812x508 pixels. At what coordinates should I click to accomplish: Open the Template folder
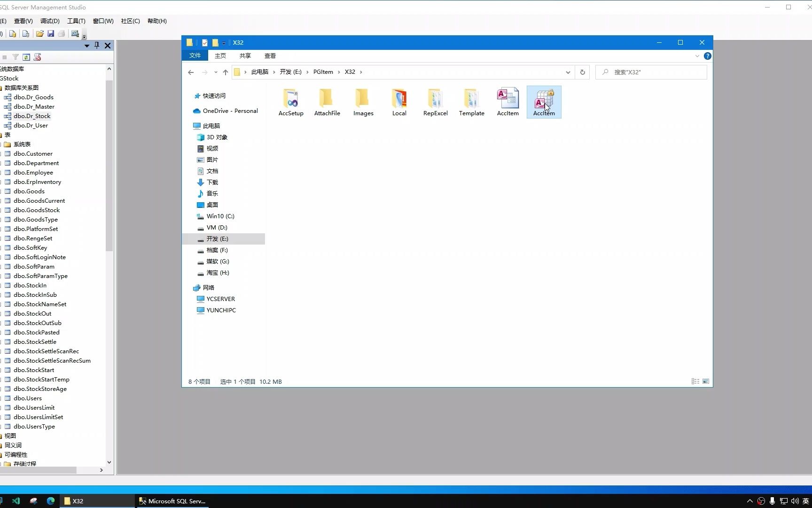pos(471,102)
